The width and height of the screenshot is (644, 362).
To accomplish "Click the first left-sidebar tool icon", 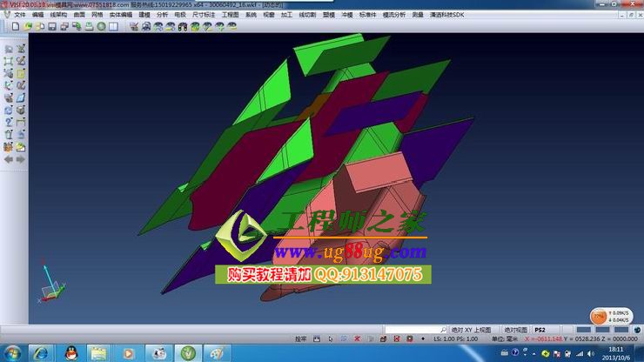I will (x=9, y=49).
